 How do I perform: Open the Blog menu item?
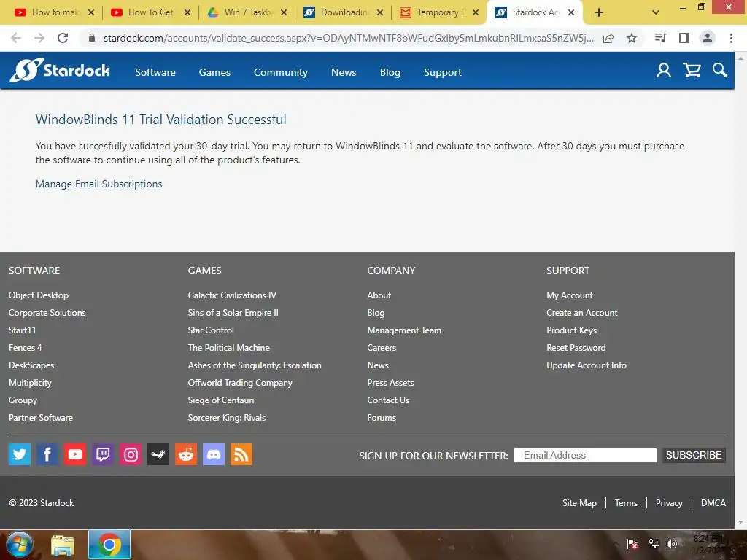click(390, 72)
